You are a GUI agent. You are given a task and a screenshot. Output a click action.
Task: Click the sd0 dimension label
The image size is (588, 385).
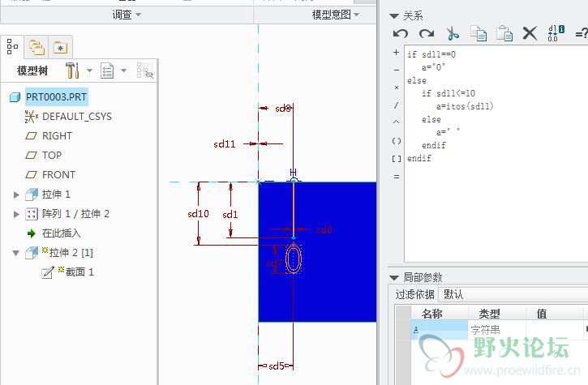click(x=324, y=230)
